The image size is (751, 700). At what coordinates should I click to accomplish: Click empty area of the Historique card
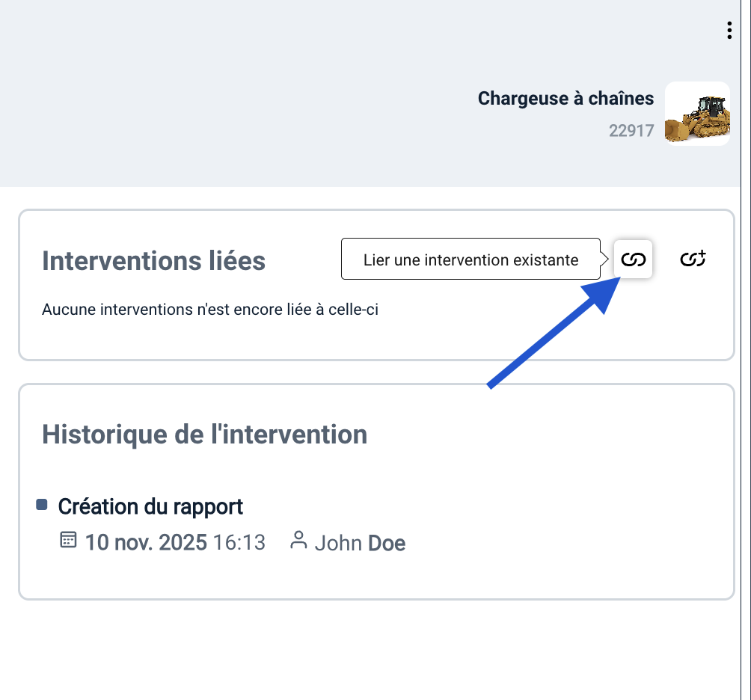click(561, 509)
